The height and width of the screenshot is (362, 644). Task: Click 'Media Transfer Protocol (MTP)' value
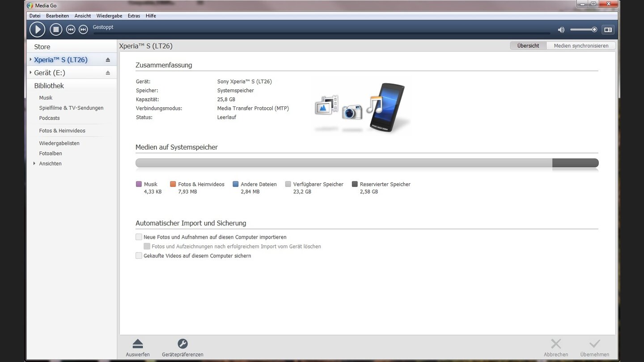click(253, 108)
